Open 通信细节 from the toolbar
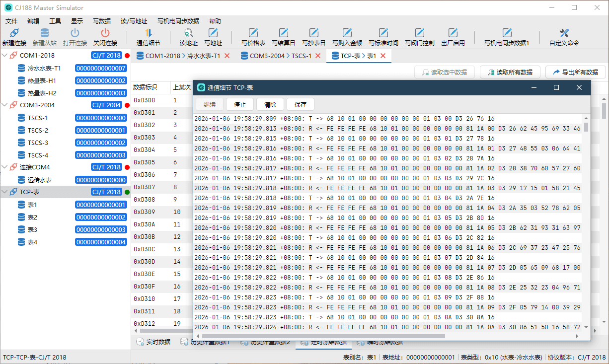The width and height of the screenshot is (609, 364). [x=148, y=33]
